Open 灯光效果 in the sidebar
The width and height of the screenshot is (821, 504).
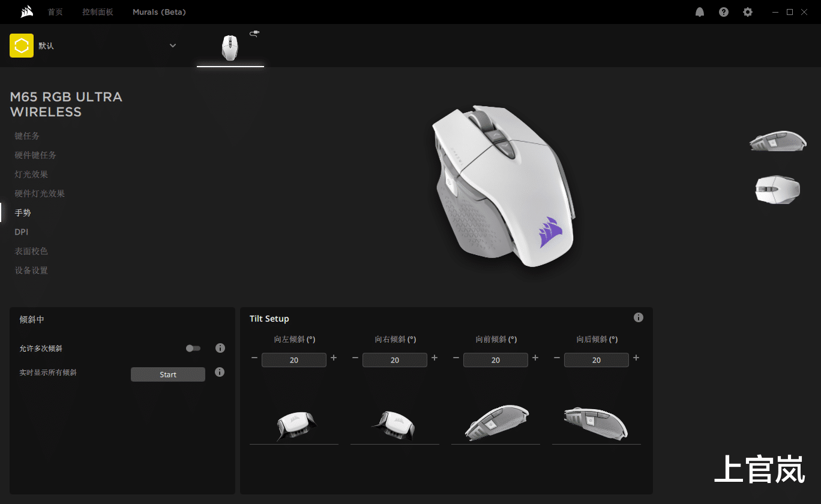pyautogui.click(x=31, y=175)
